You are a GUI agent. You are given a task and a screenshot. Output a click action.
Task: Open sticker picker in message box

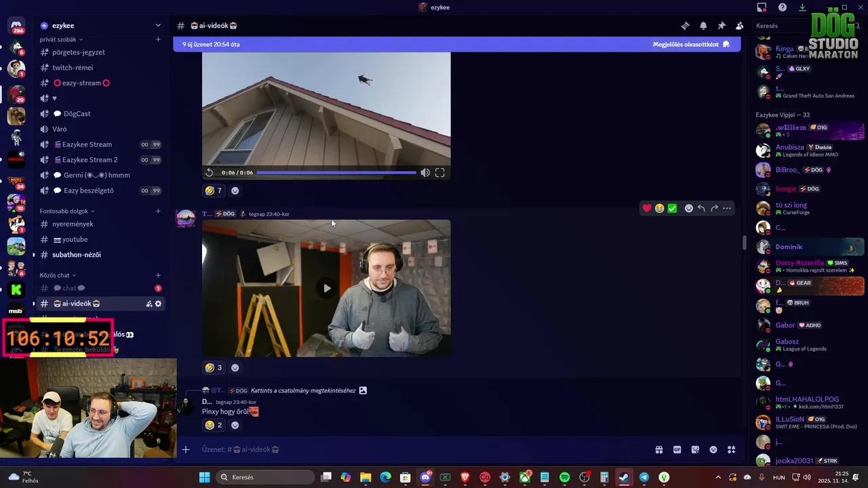point(695,449)
